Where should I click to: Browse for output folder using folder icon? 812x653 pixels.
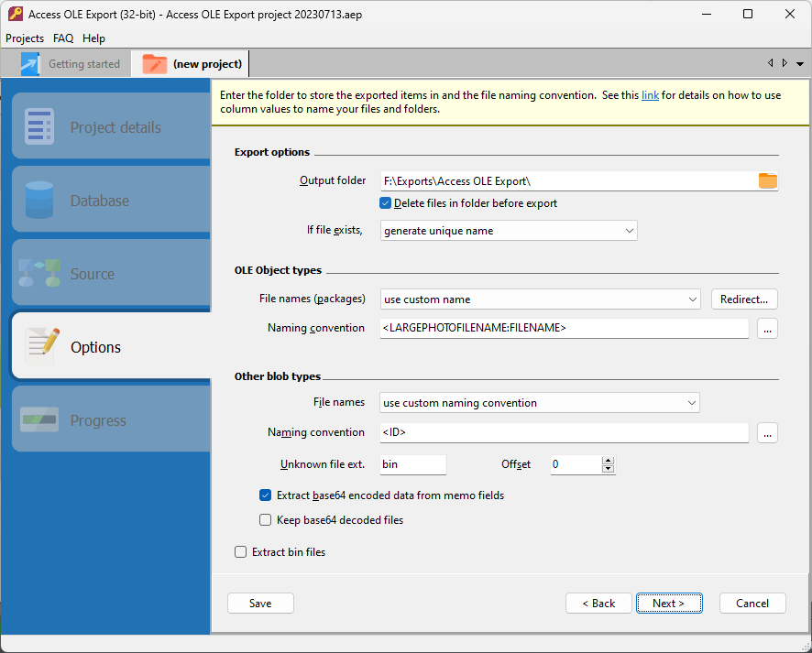(x=767, y=181)
